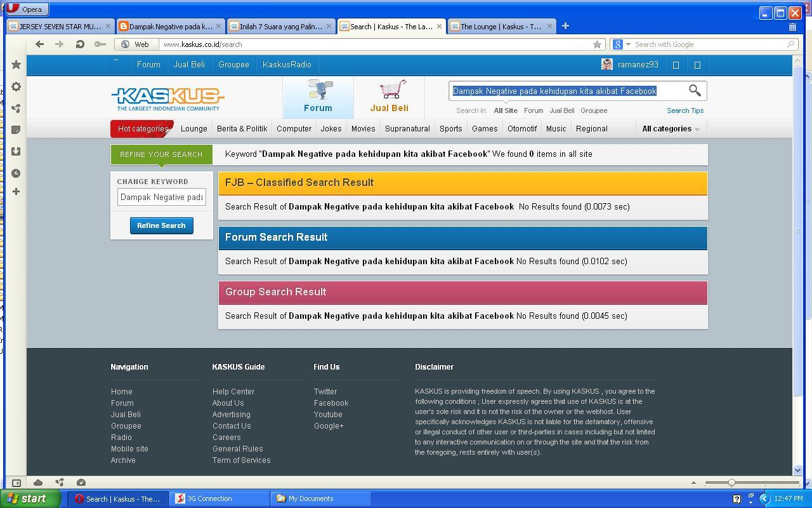Open the closed tabs trash can
The image size is (812, 508).
pyautogui.click(x=792, y=27)
